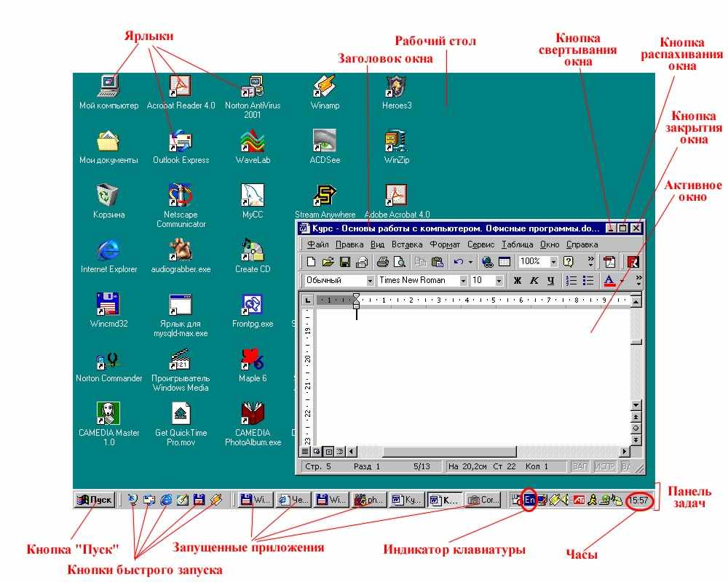Switch to the Cor... taskbar button
The image size is (728, 582).
point(483,500)
